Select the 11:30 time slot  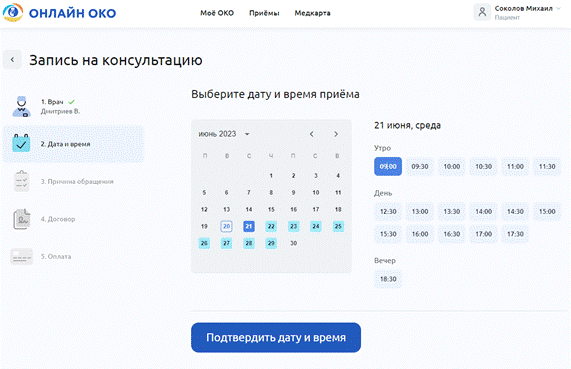tap(547, 166)
